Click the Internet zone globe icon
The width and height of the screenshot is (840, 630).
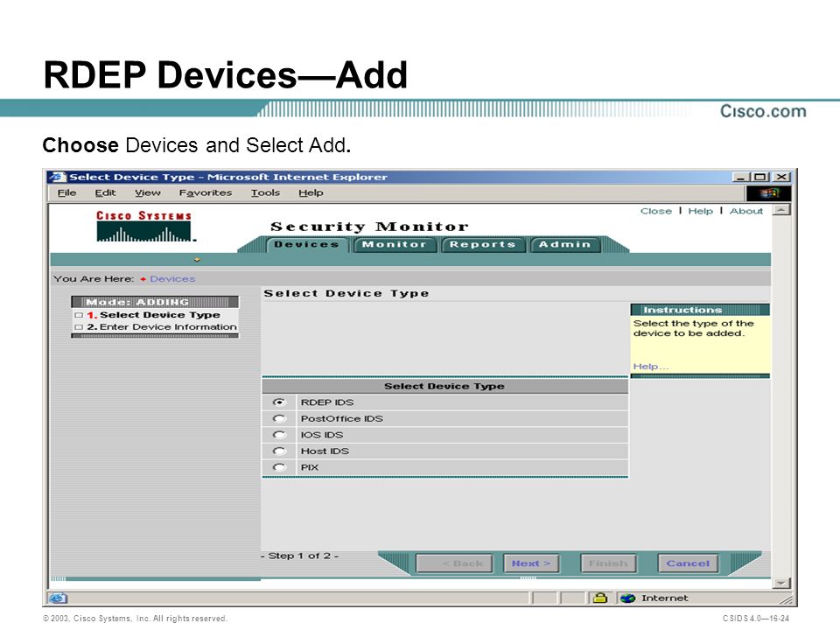[x=627, y=598]
